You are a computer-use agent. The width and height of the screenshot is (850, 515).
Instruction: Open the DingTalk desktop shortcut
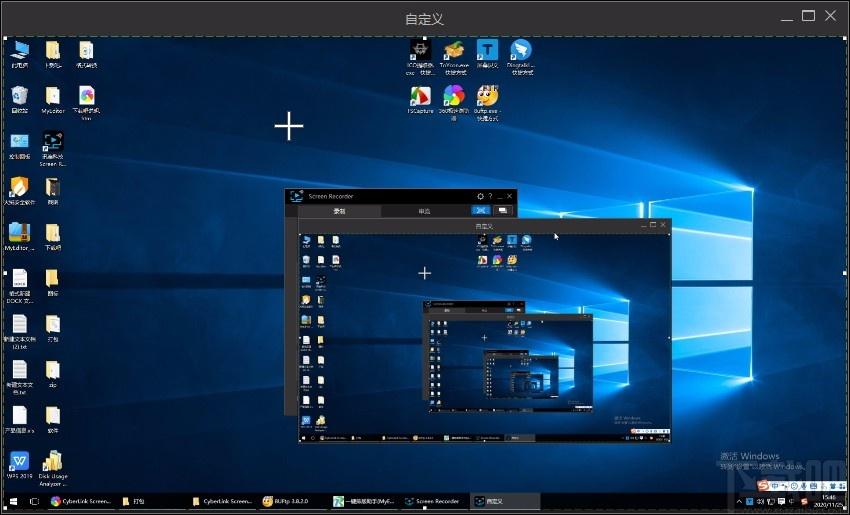[520, 51]
